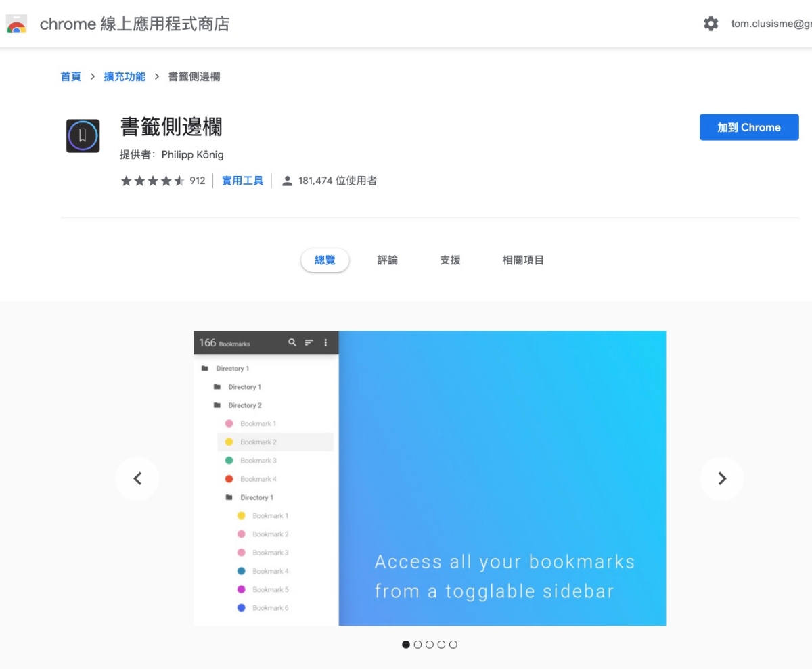Click the yellow dot beside highlighted Bookmark 2
The width and height of the screenshot is (812, 669).
[229, 442]
